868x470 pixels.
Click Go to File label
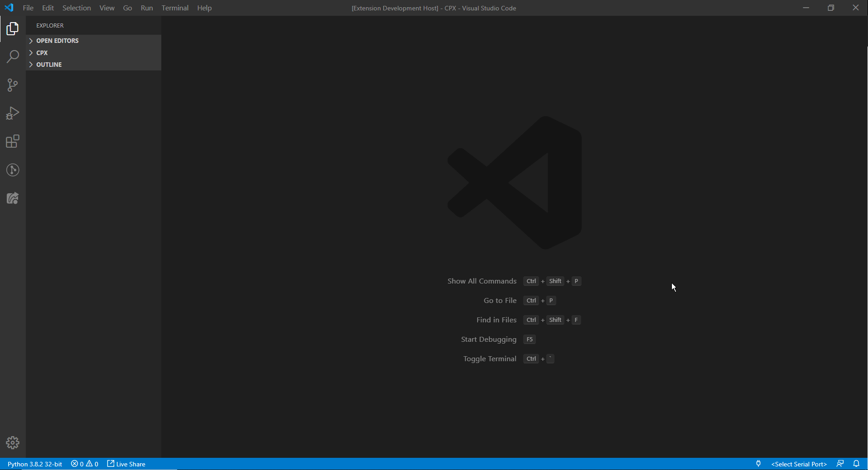[500, 300]
